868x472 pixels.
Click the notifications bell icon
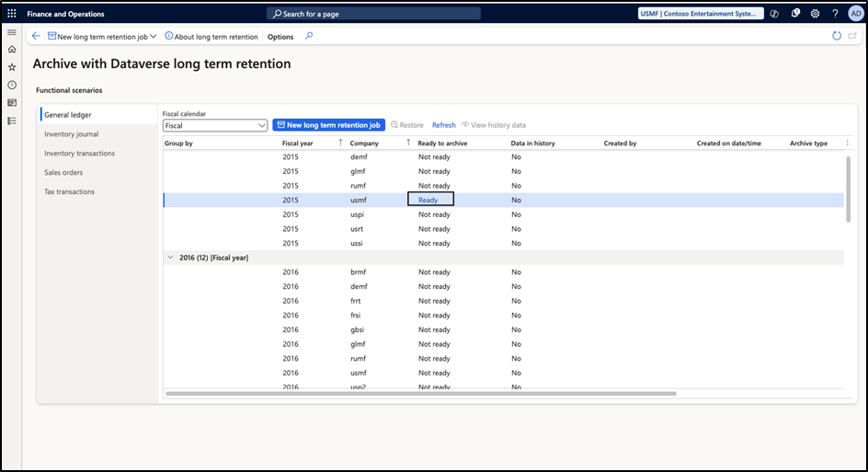pyautogui.click(x=795, y=14)
